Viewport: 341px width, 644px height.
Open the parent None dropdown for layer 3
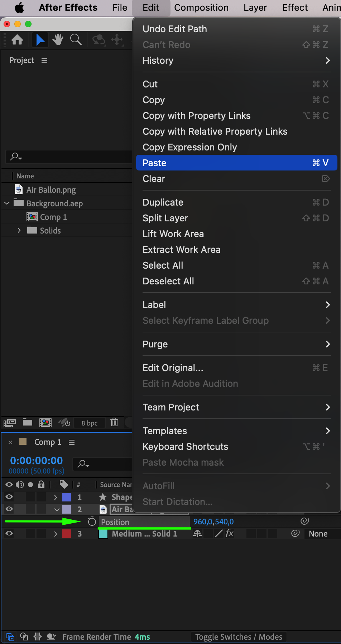coord(323,534)
